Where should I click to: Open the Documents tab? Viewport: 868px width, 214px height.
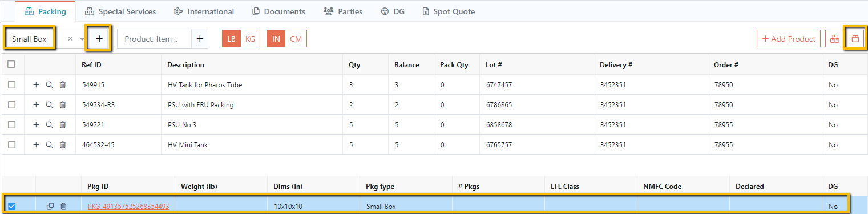coord(278,11)
